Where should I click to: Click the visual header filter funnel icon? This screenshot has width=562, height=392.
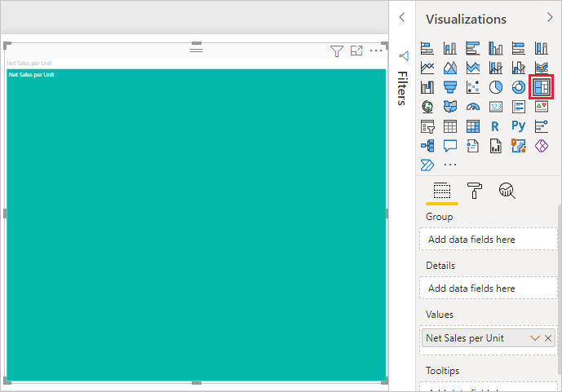pyautogui.click(x=337, y=51)
